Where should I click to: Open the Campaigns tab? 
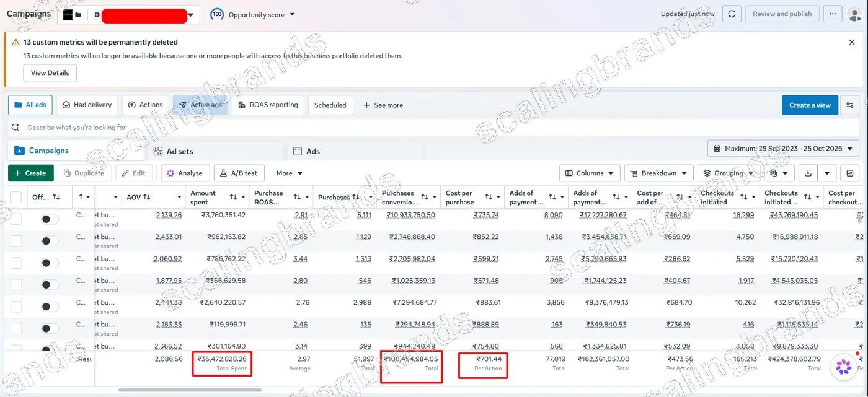[76, 151]
